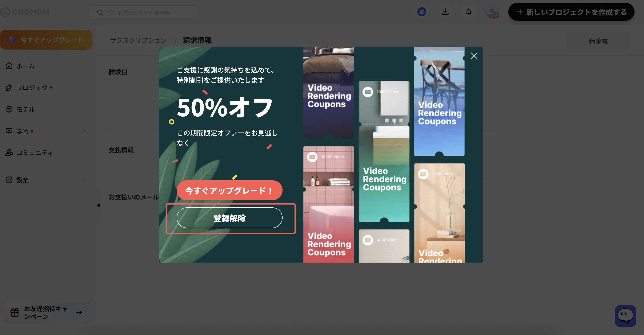Click the 登録解除 unsubscribe button
Viewport: 644px width, 335px height.
point(229,218)
